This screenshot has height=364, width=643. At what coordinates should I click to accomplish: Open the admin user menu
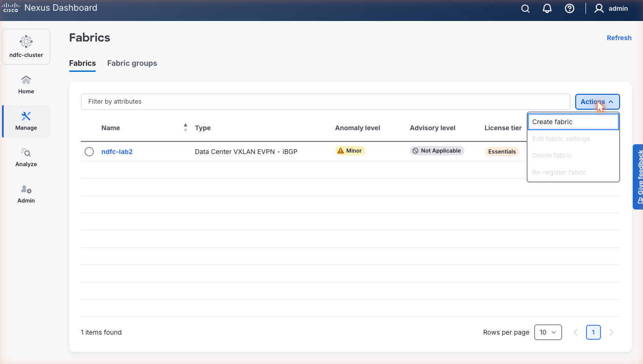(611, 8)
